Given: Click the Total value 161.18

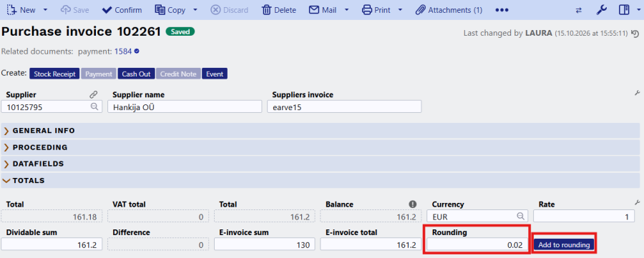Looking at the screenshot, I should point(52,216).
